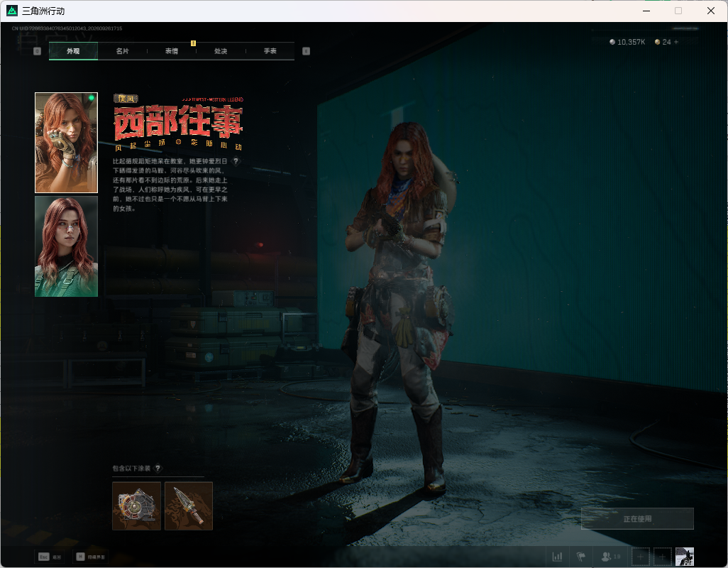Click the first empty squad plus slot
Screen dimensions: 728x568
[x=640, y=557]
